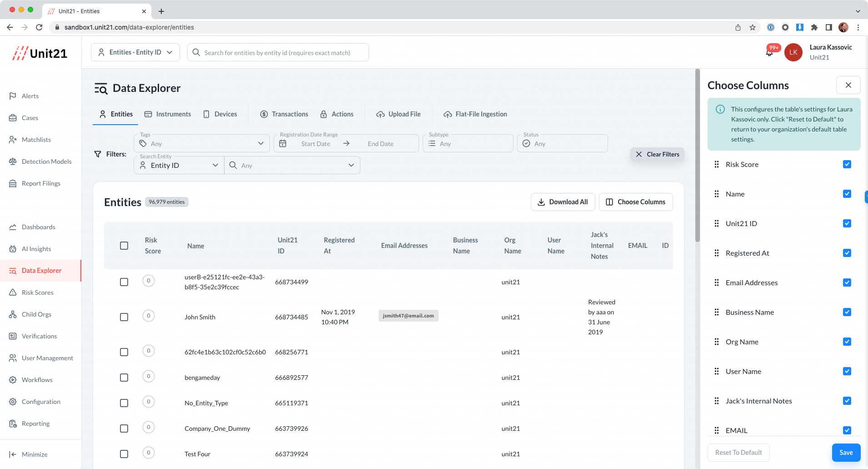Click the Laura Kassovic LK avatar
868x469 pixels.
click(x=793, y=52)
